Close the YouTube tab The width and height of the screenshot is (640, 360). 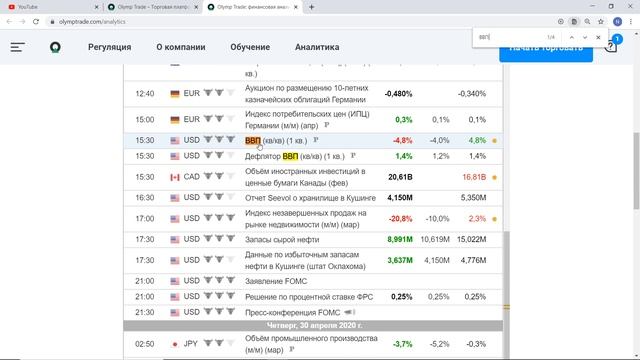(x=96, y=7)
